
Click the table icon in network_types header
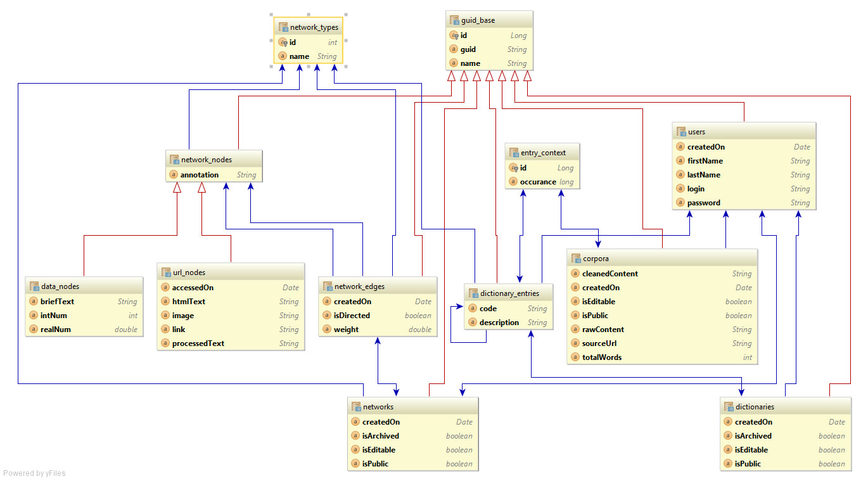283,27
